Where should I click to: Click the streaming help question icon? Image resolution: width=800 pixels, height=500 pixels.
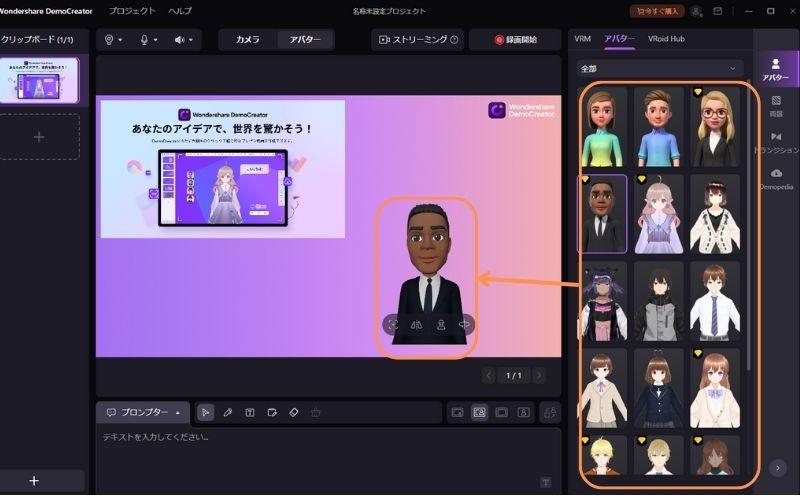tap(454, 39)
